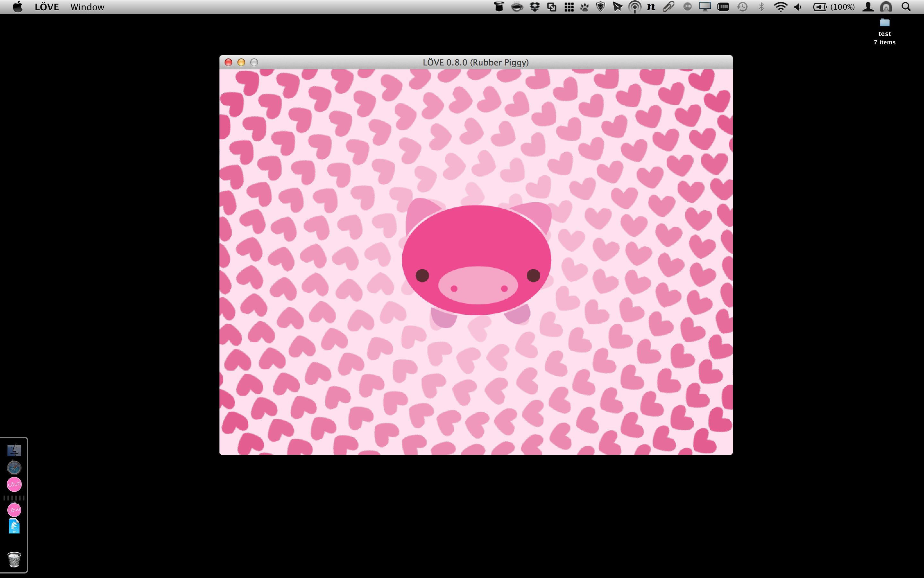The image size is (924, 578).
Task: Open Finder from the Dock
Action: coord(14,450)
